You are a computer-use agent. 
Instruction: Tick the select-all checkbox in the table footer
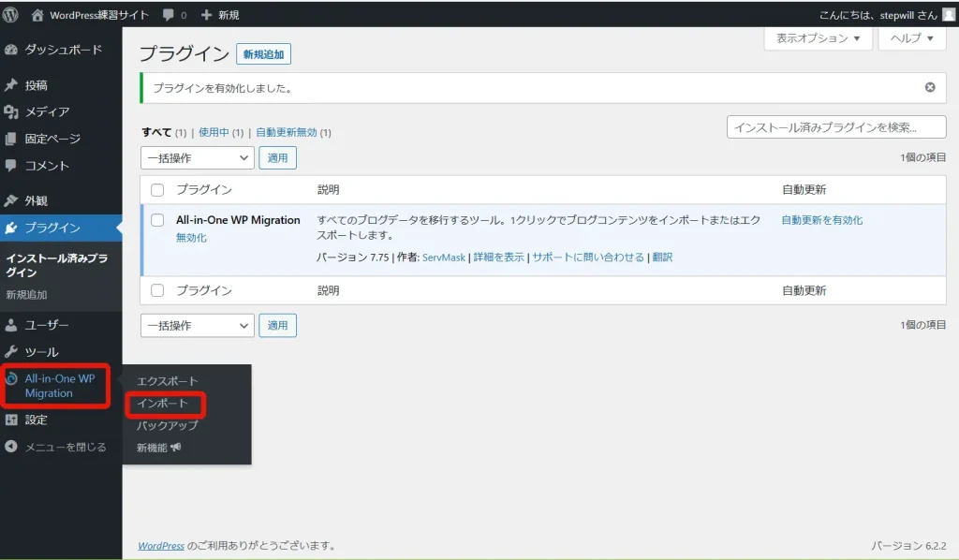point(157,290)
